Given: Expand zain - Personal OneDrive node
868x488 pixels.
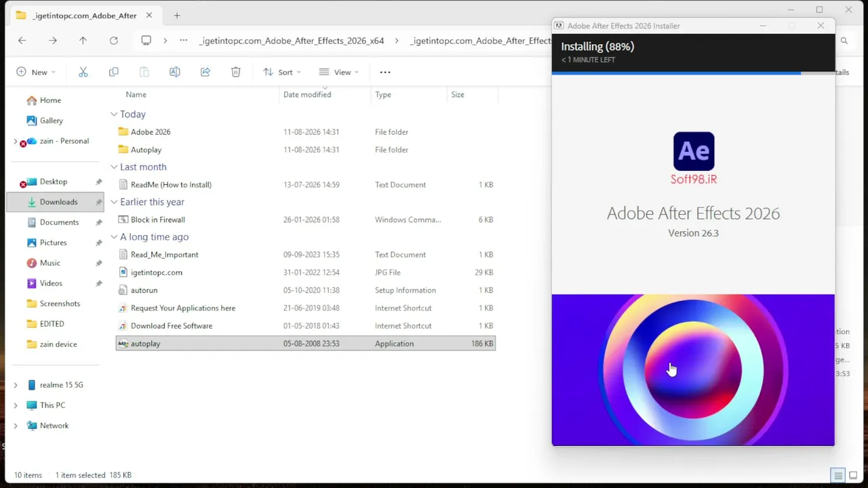Looking at the screenshot, I should coord(16,141).
